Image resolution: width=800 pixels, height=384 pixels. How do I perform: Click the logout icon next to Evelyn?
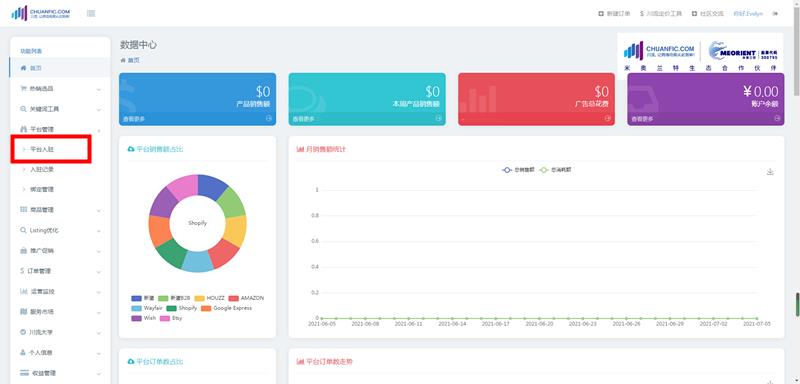pyautogui.click(x=775, y=14)
